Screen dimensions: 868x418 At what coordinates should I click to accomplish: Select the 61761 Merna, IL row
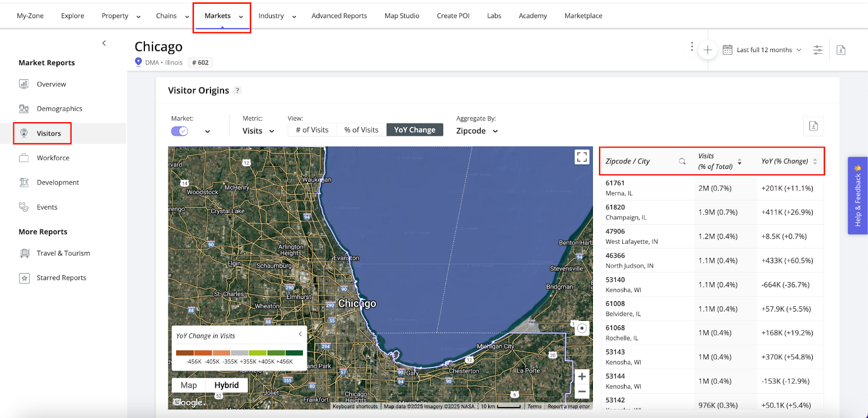pyautogui.click(x=711, y=188)
